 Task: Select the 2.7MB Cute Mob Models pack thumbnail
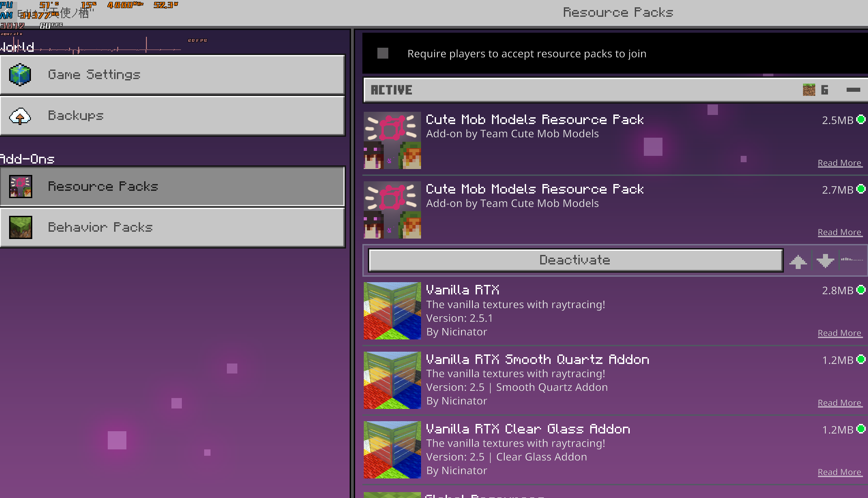click(x=392, y=210)
